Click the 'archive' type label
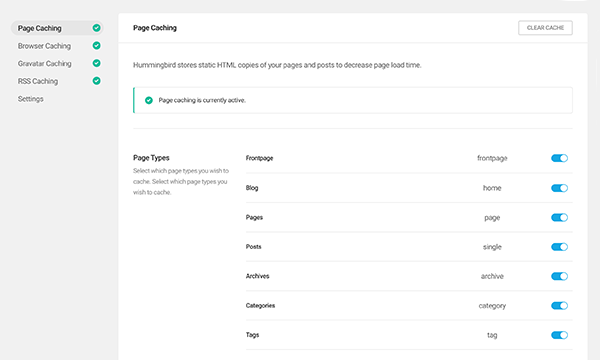 (x=492, y=276)
